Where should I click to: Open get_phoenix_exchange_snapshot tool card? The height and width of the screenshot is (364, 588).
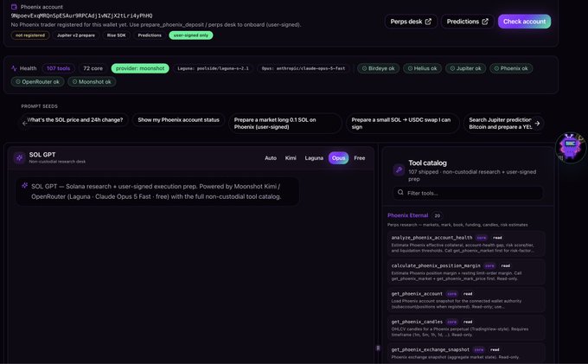466,353
